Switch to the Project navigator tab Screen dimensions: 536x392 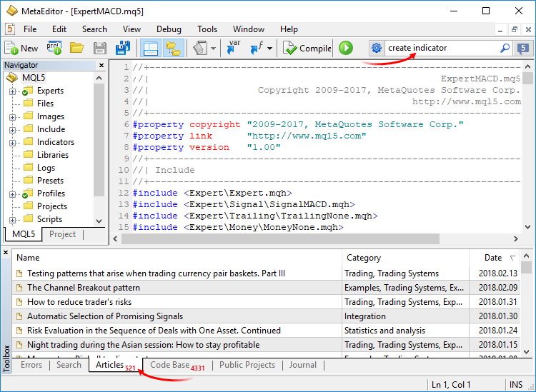pyautogui.click(x=62, y=234)
